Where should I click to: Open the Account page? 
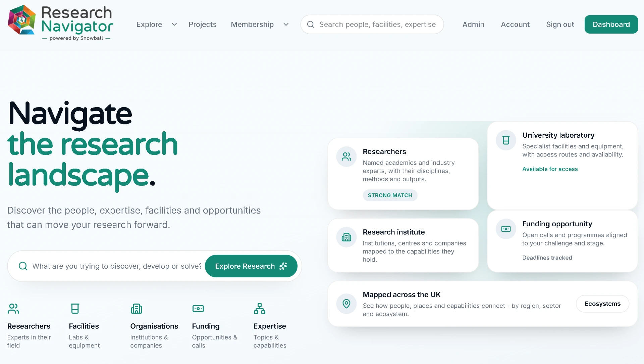click(515, 25)
